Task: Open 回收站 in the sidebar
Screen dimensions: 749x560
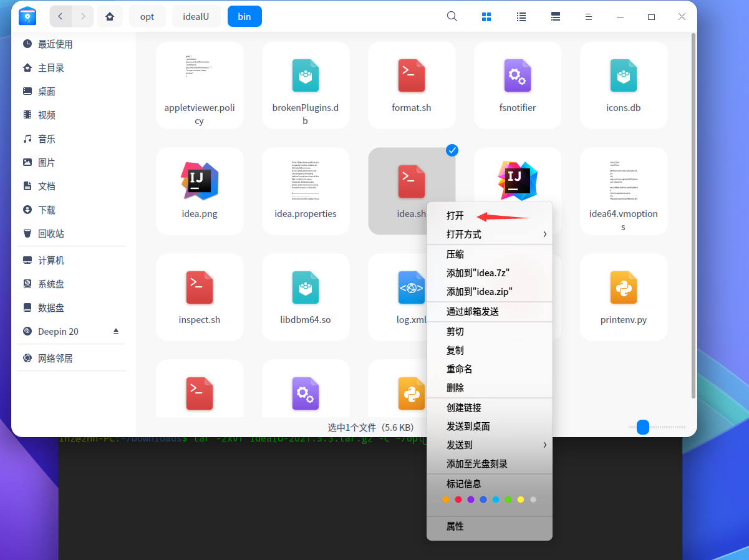Action: [x=74, y=233]
